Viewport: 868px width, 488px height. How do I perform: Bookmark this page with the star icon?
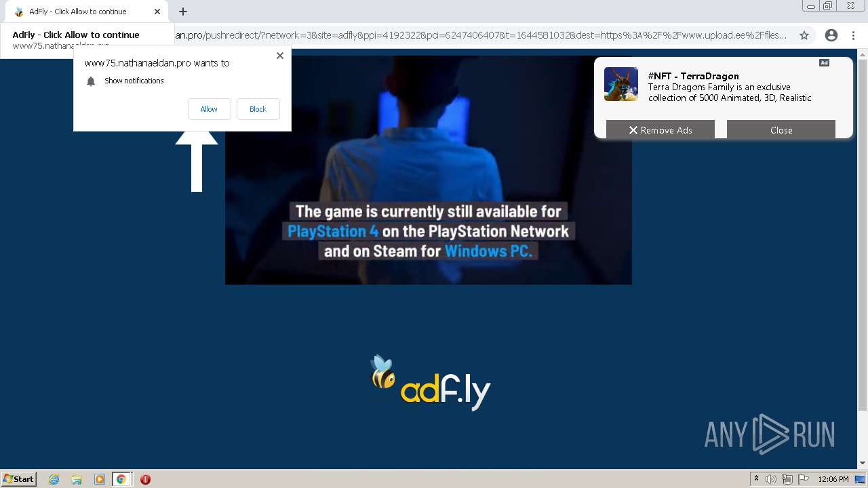tap(804, 35)
